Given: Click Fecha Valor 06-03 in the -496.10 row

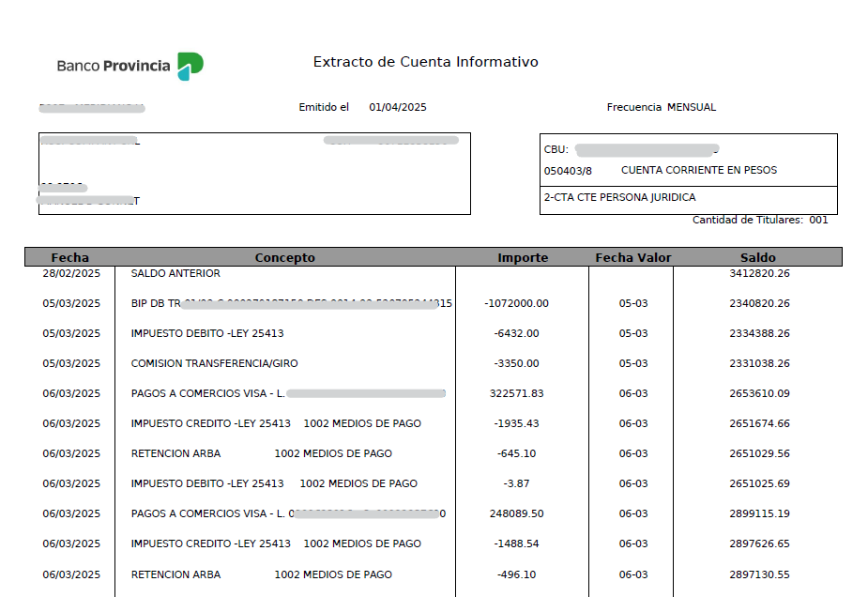Looking at the screenshot, I should click(633, 574).
